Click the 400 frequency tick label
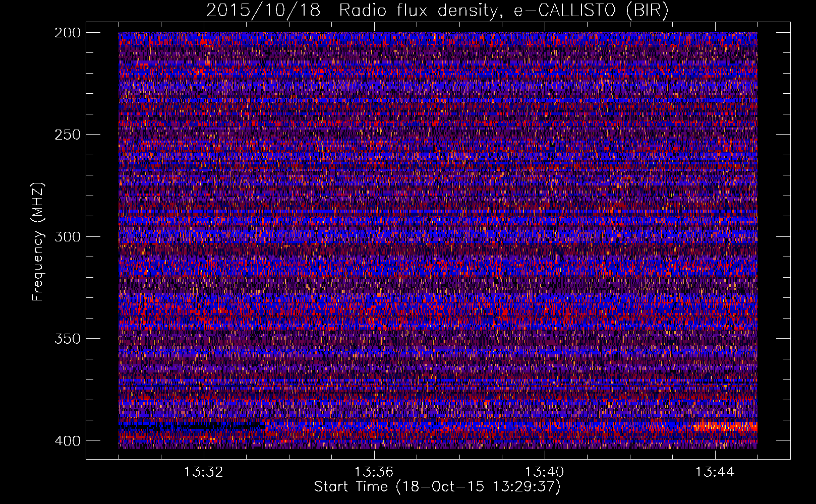This screenshot has height=504, width=816. pyautogui.click(x=67, y=440)
